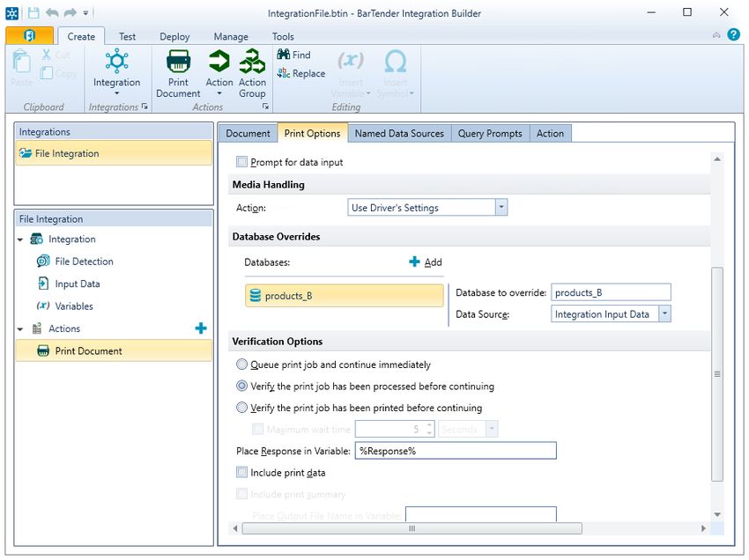Image resolution: width=749 pixels, height=560 pixels.
Task: Open the Print Options tab
Action: (313, 133)
